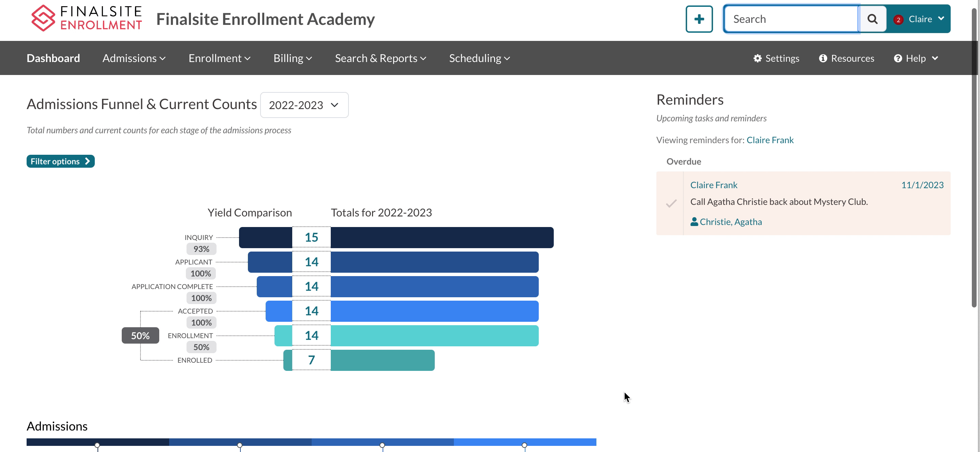
Task: Click the red notification badge showing 2
Action: pyautogui.click(x=898, y=20)
